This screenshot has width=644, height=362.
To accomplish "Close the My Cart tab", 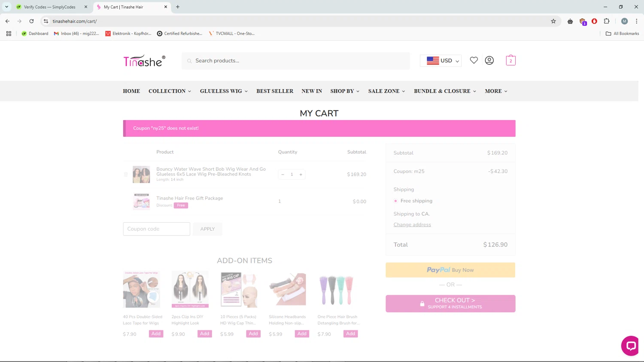I will click(x=166, y=7).
